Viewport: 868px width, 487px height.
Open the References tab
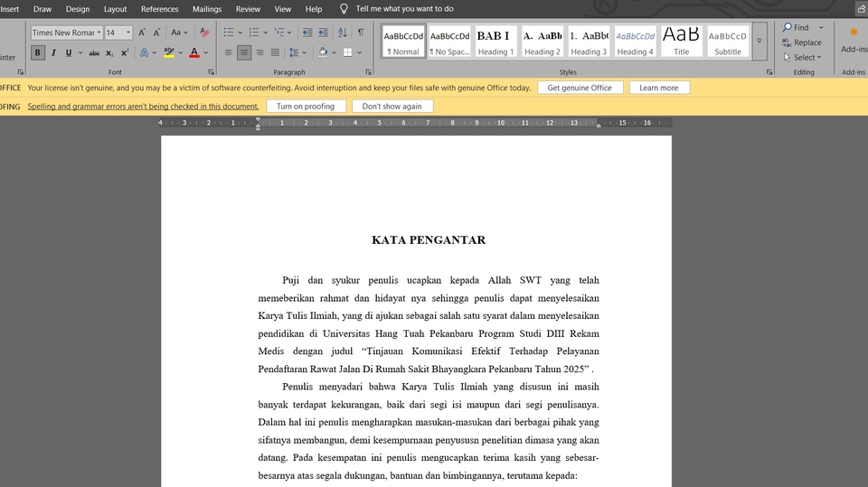[159, 9]
